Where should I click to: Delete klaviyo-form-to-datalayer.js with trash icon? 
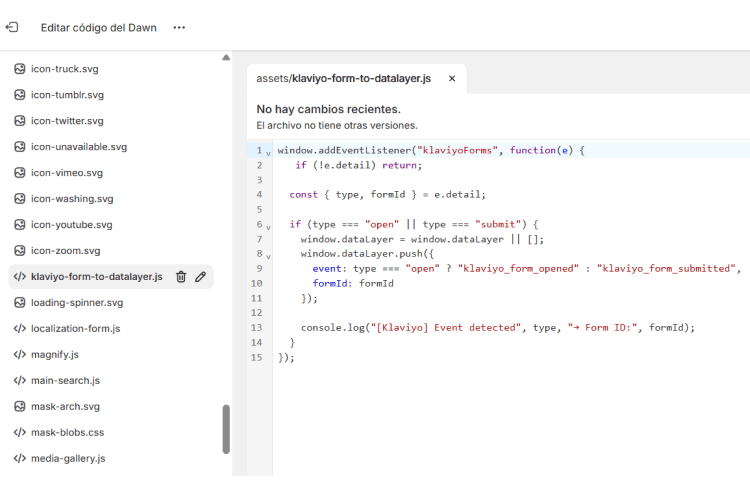pyautogui.click(x=181, y=277)
